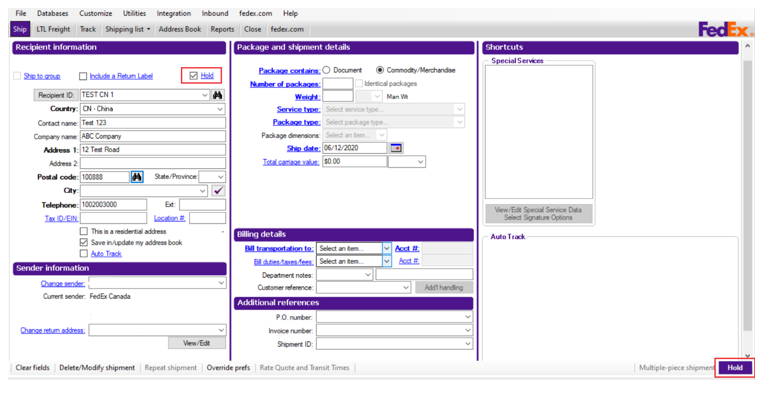This screenshot has height=396, width=770.
Task: Click Override prefs
Action: (228, 368)
